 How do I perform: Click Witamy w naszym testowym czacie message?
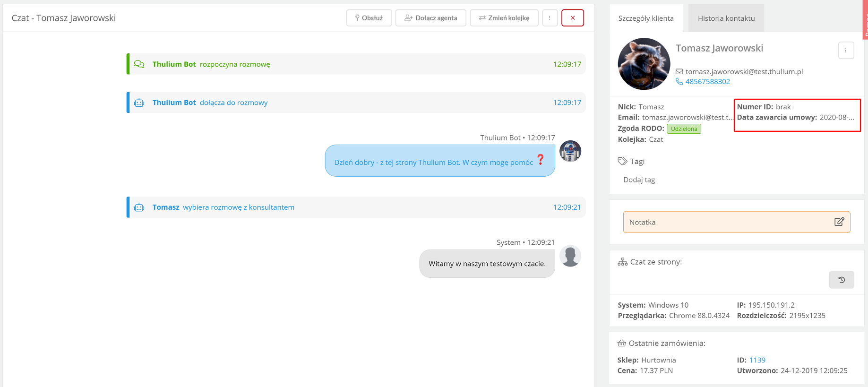(487, 264)
